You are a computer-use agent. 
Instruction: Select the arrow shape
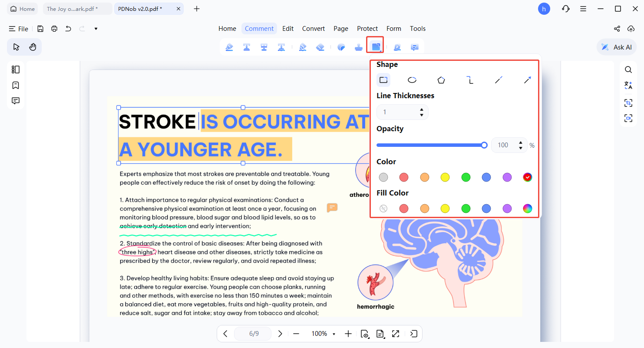pyautogui.click(x=527, y=80)
